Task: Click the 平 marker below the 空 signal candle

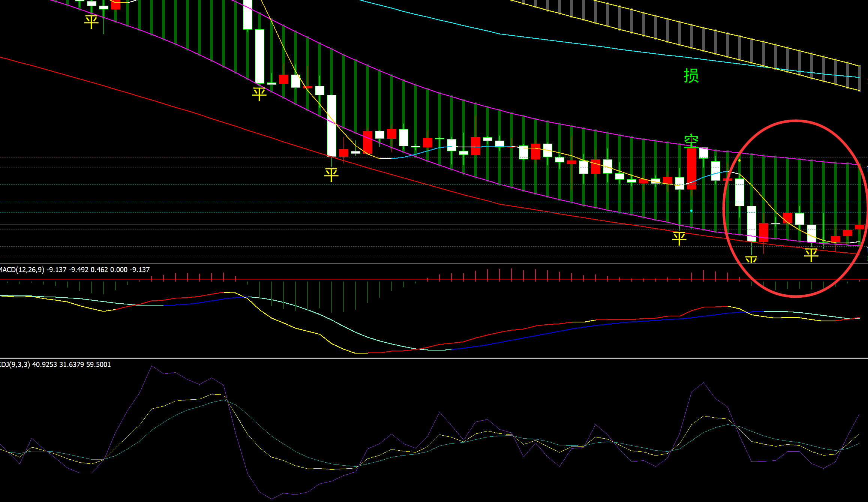Action: coord(679,238)
